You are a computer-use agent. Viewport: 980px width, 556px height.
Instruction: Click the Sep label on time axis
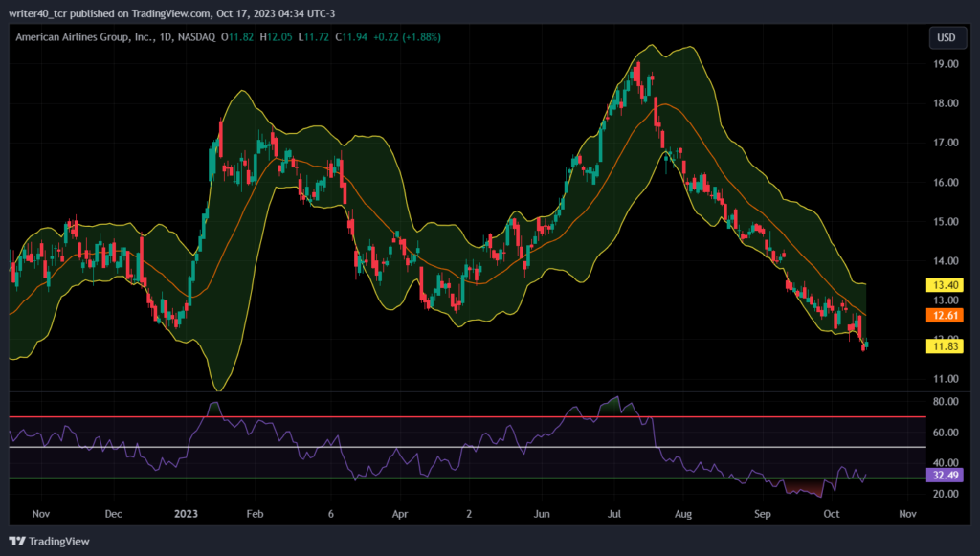[763, 514]
